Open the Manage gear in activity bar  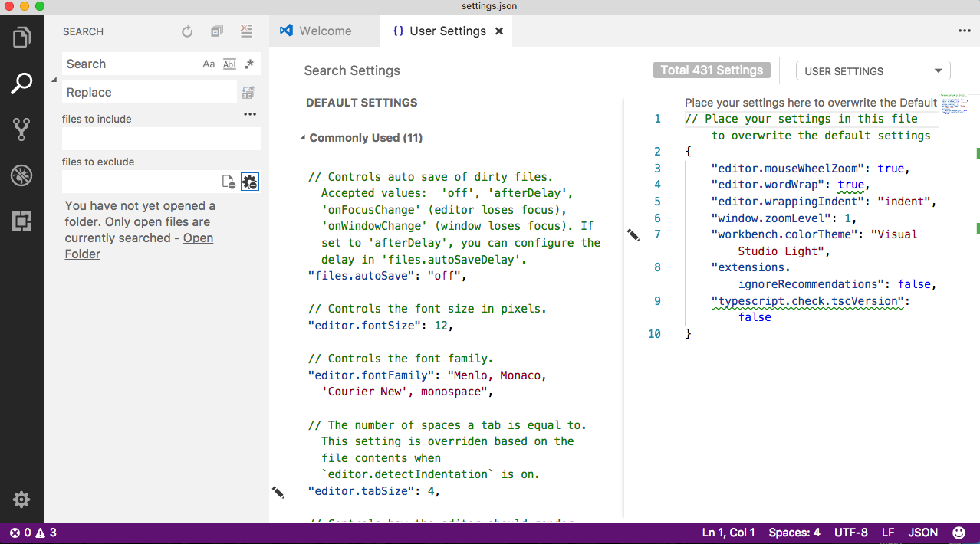click(21, 500)
